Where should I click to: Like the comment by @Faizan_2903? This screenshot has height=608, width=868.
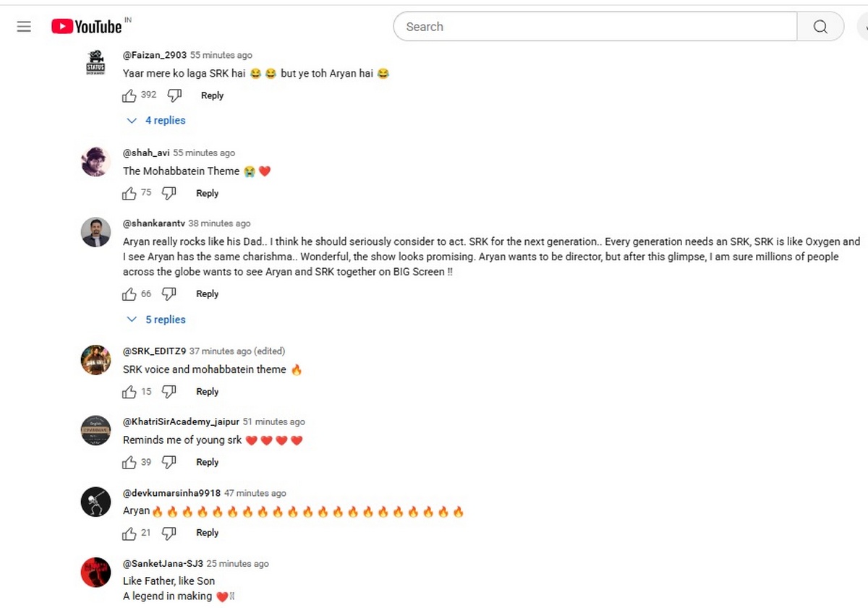(x=129, y=95)
